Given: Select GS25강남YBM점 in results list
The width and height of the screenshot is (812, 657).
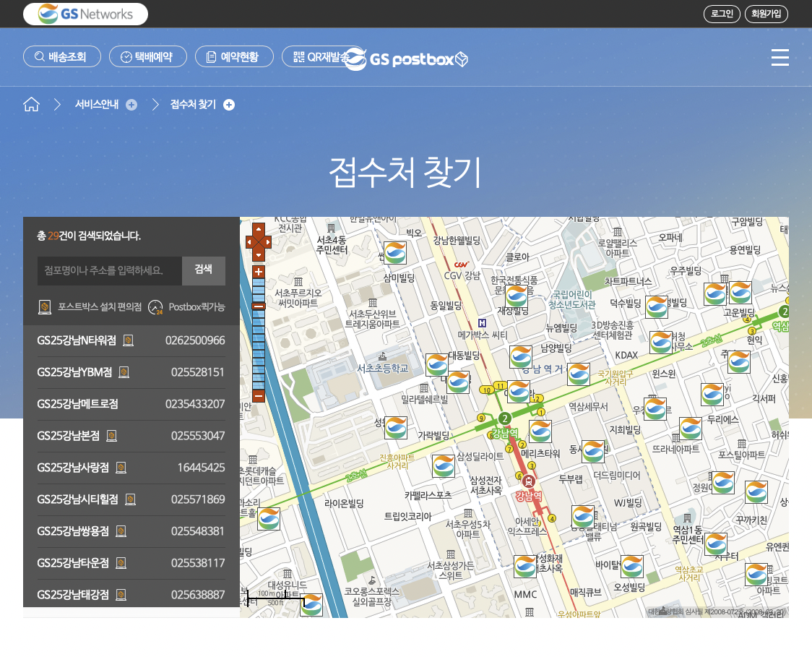Looking at the screenshot, I should tap(131, 372).
